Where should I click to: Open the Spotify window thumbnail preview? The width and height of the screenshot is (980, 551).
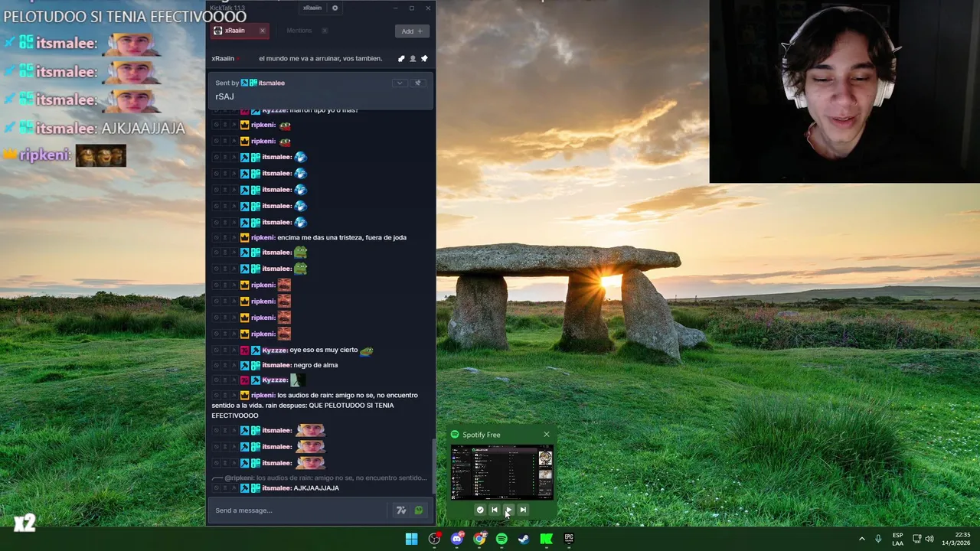[x=501, y=472]
